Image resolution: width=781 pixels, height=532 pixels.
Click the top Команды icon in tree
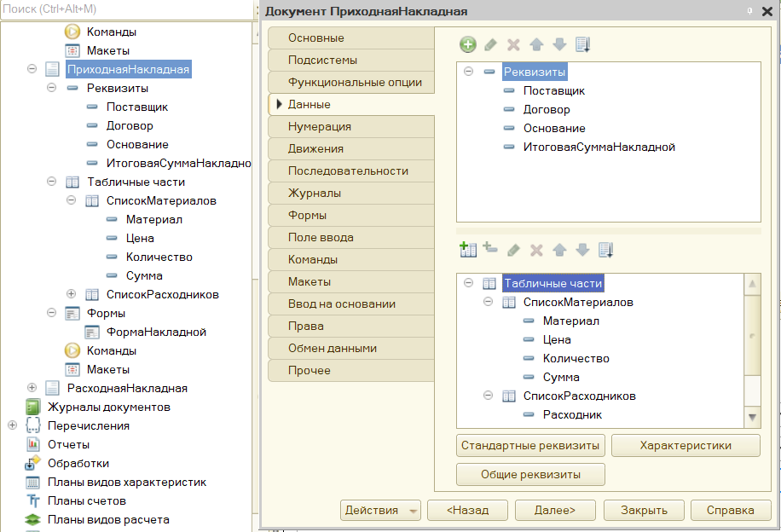pyautogui.click(x=72, y=32)
